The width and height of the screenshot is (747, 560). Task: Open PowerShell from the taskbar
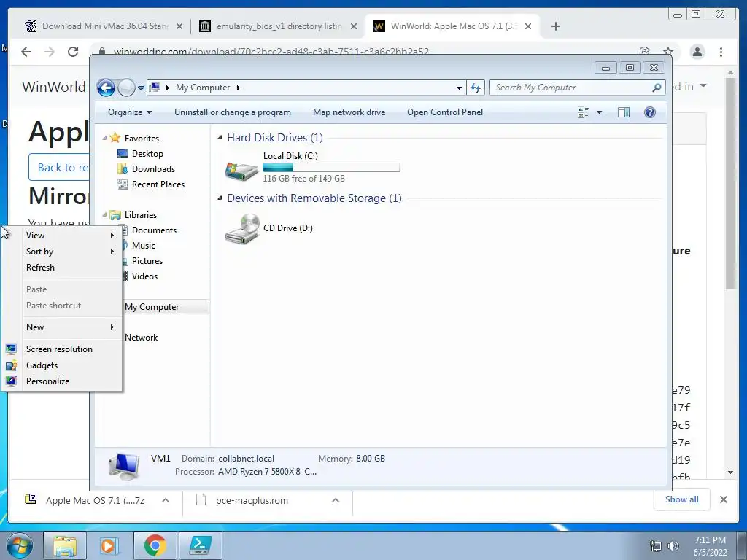click(x=201, y=545)
